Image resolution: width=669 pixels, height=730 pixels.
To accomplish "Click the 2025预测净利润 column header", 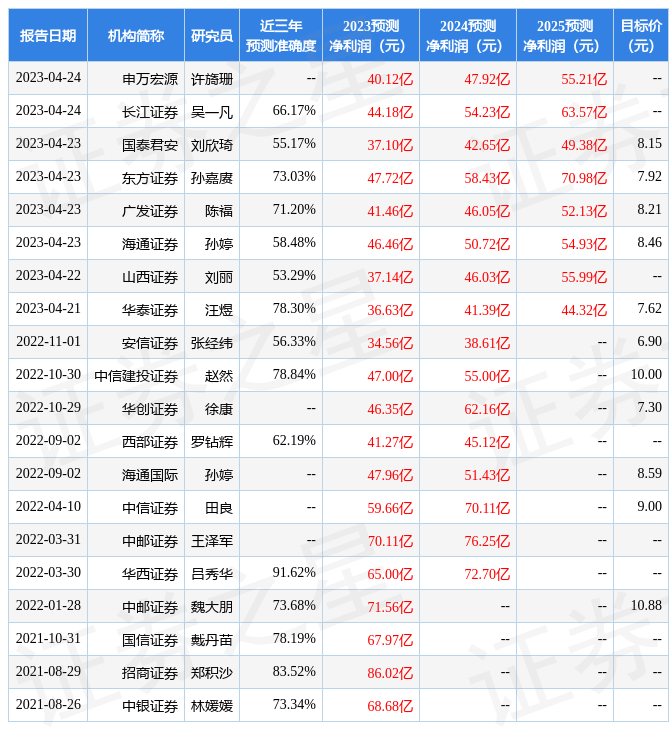I will [565, 35].
